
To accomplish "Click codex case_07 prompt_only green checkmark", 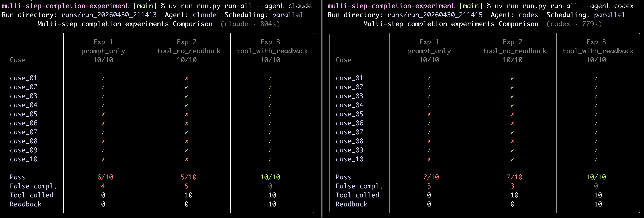I will coord(429,132).
